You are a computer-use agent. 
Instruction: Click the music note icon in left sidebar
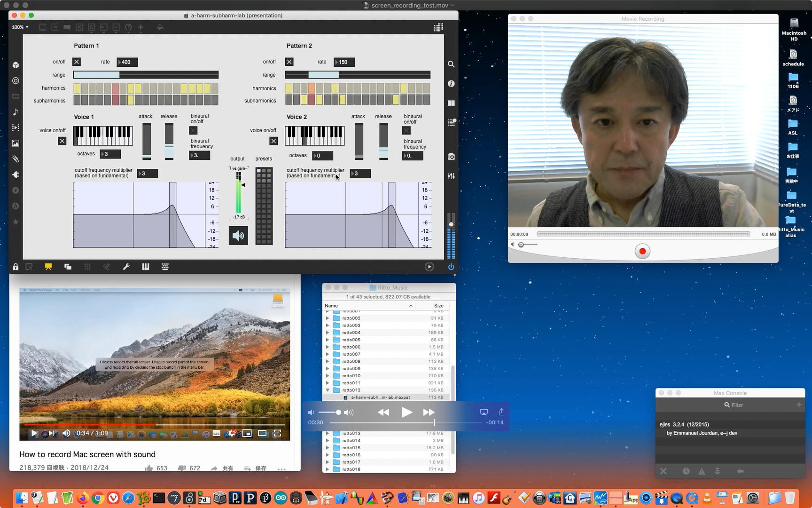[16, 112]
